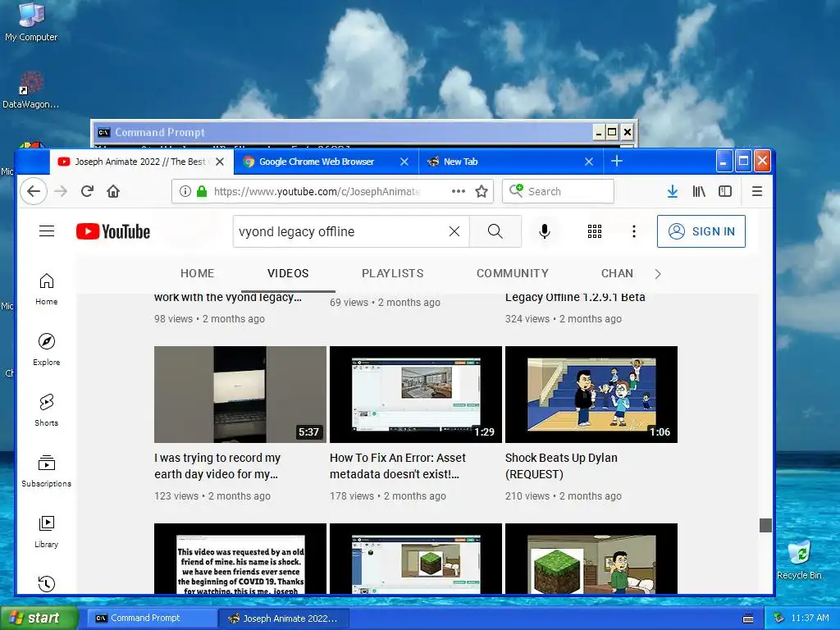This screenshot has height=630, width=840.
Task: Open the browser hamburger application menu
Action: [x=757, y=191]
